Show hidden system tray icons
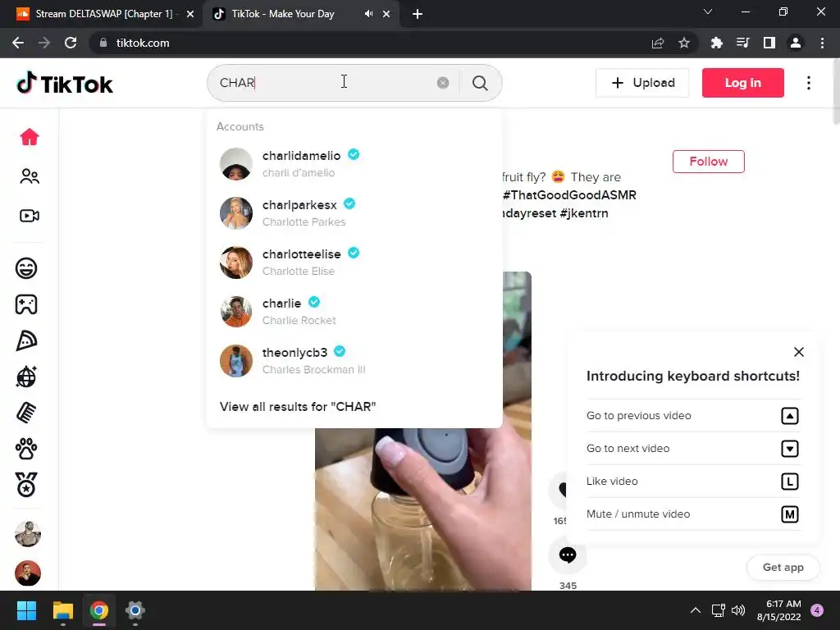The height and width of the screenshot is (630, 840). coord(696,610)
